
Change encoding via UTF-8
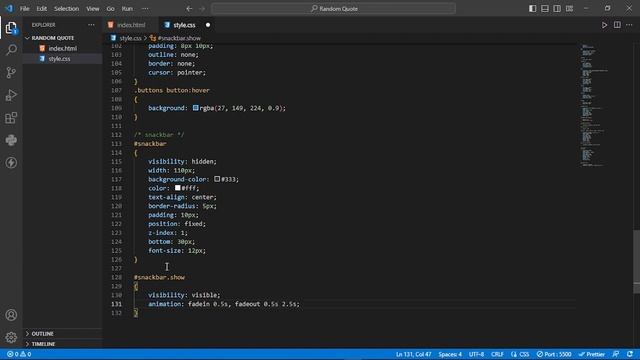coord(476,354)
